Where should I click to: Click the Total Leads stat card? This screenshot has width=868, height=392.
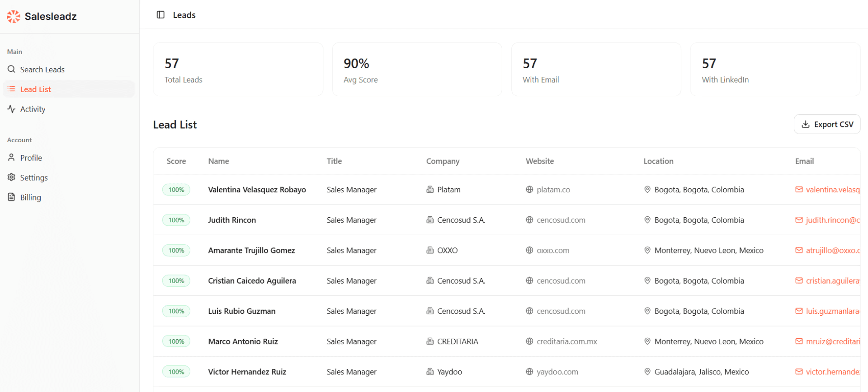click(238, 70)
